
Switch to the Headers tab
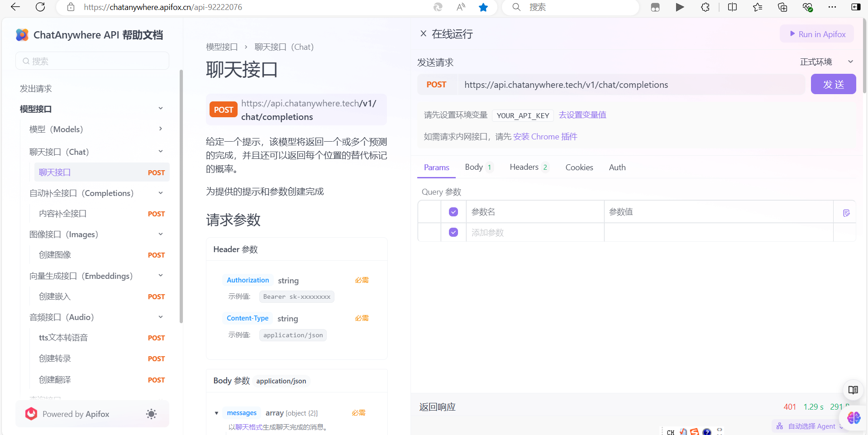pyautogui.click(x=529, y=167)
